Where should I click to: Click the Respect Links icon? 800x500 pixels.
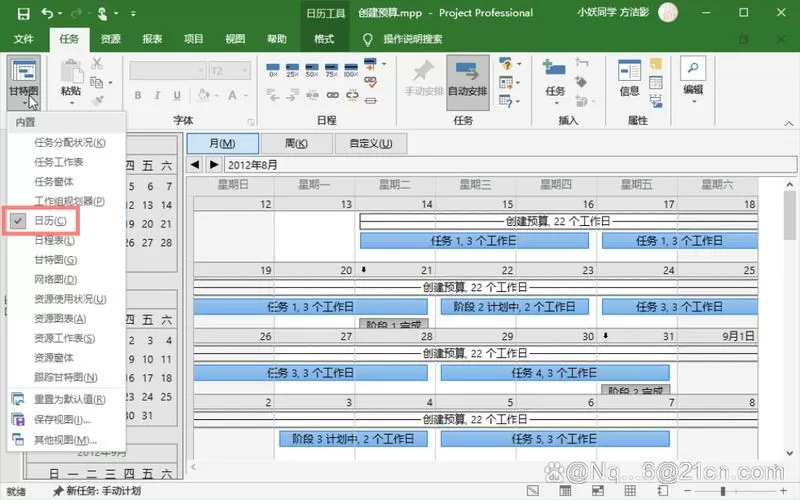click(x=370, y=82)
